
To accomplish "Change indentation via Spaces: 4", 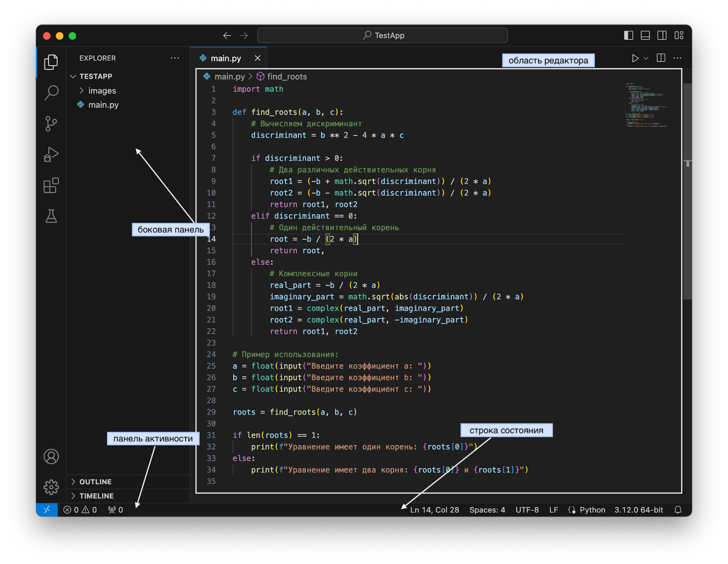I will (x=487, y=510).
